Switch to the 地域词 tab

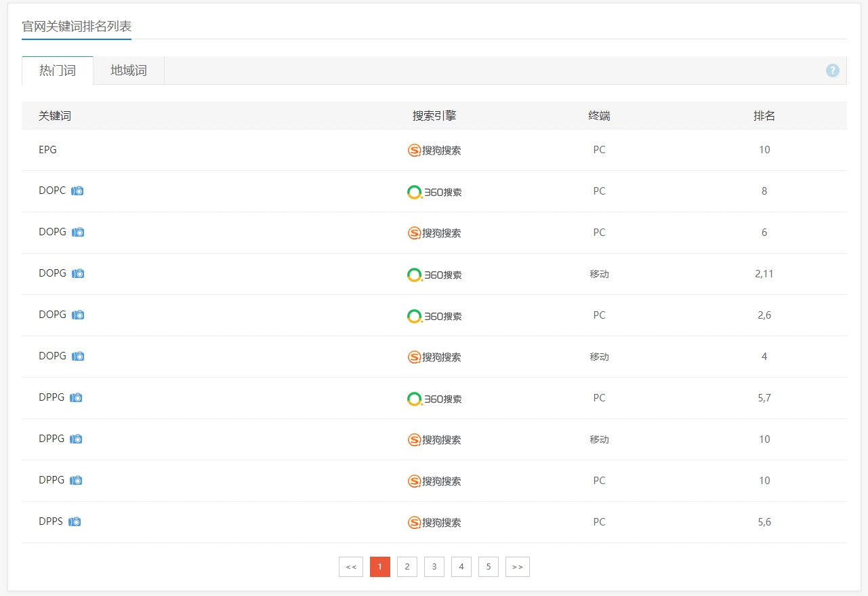click(x=129, y=71)
